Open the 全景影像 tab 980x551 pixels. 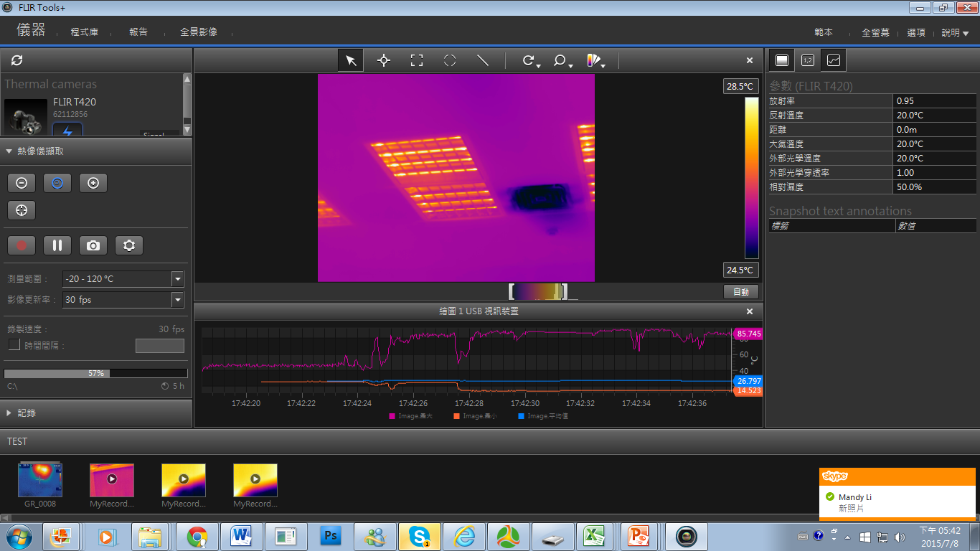[x=199, y=32]
